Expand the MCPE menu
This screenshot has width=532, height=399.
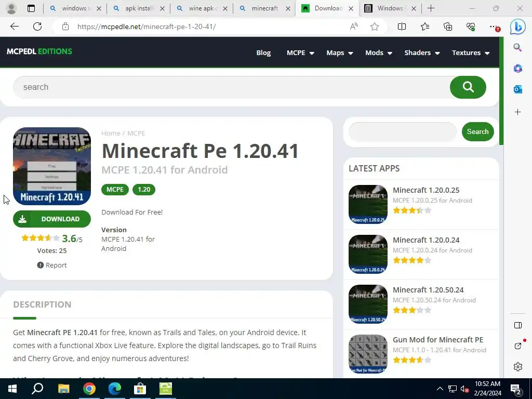[301, 52]
